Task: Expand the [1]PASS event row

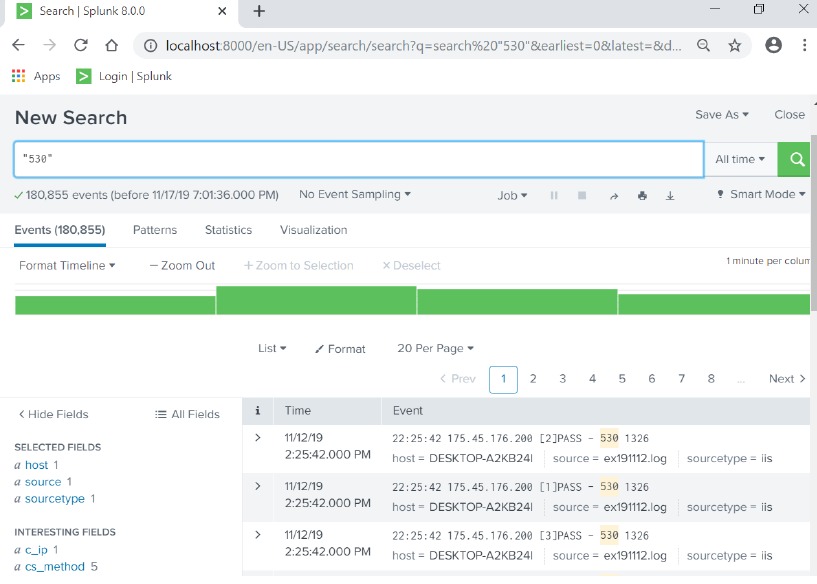Action: pyautogui.click(x=257, y=486)
